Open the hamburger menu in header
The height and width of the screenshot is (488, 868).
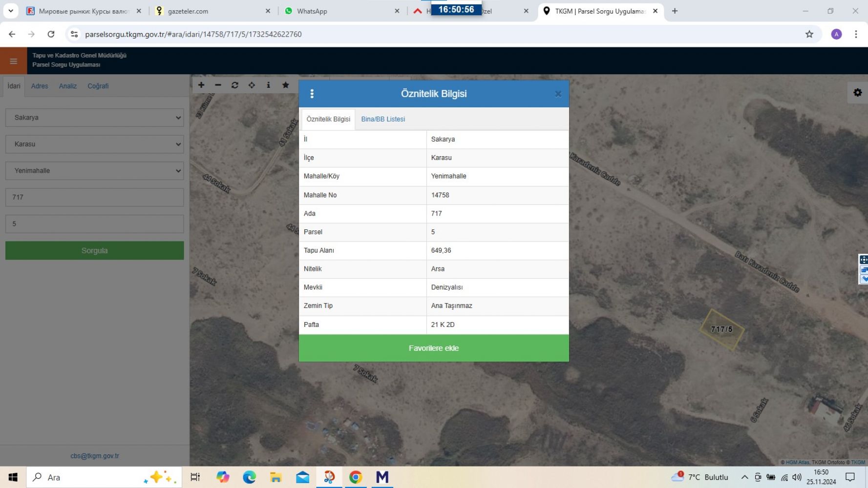14,61
